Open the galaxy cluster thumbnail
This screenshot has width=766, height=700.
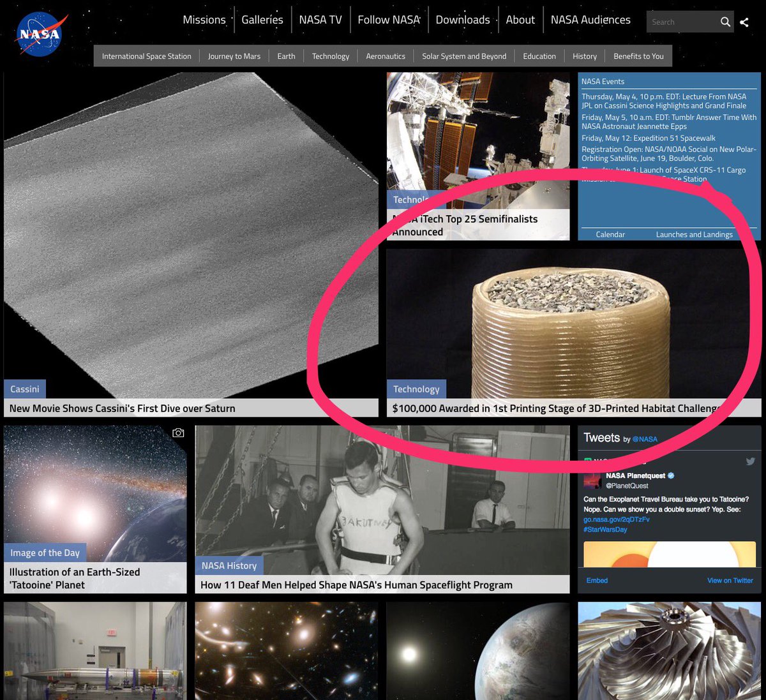coord(287,651)
